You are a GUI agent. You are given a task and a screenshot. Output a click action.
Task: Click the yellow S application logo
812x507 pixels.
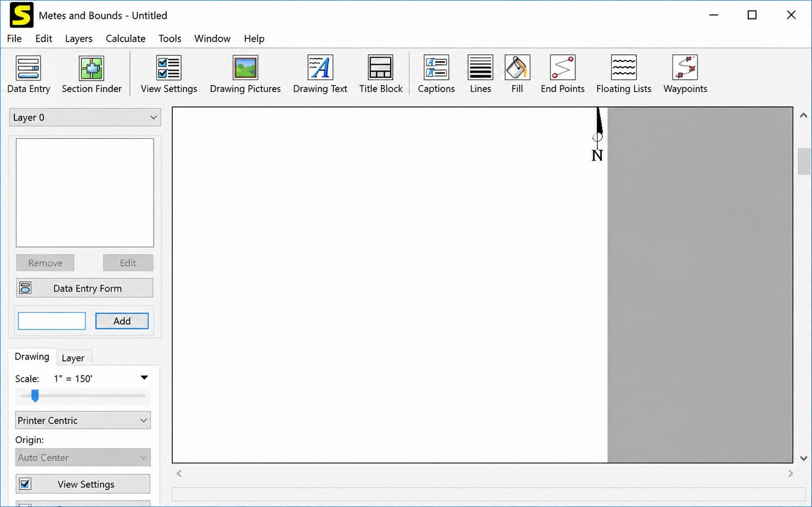21,15
